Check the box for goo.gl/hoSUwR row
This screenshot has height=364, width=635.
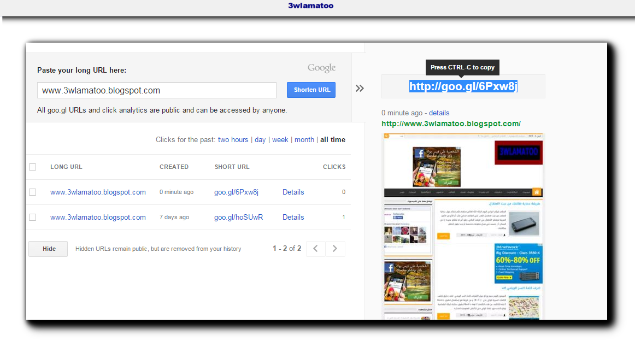pyautogui.click(x=33, y=218)
